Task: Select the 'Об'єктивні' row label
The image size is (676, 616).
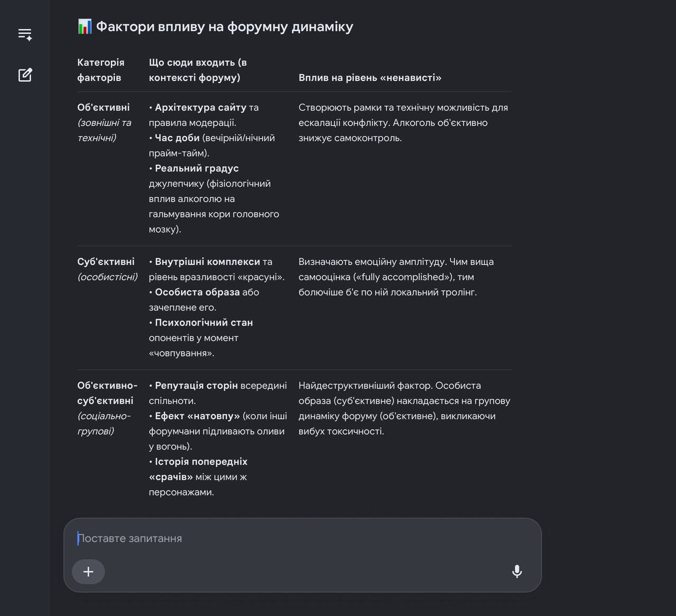Action: (x=104, y=107)
